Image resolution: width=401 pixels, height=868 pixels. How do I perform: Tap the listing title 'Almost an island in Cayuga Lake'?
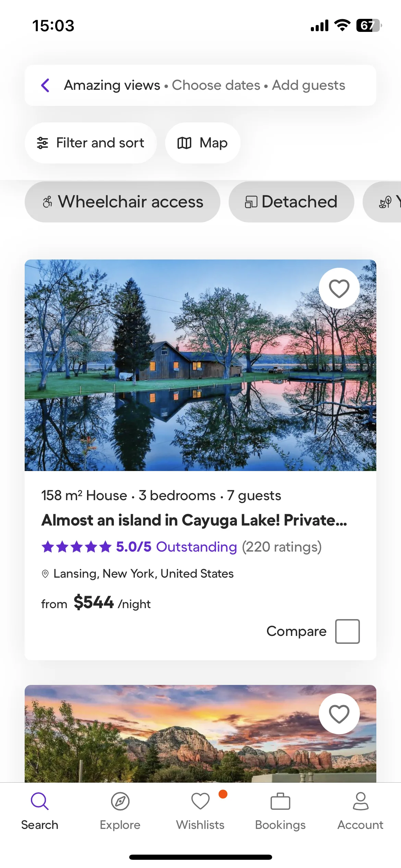[x=194, y=520]
